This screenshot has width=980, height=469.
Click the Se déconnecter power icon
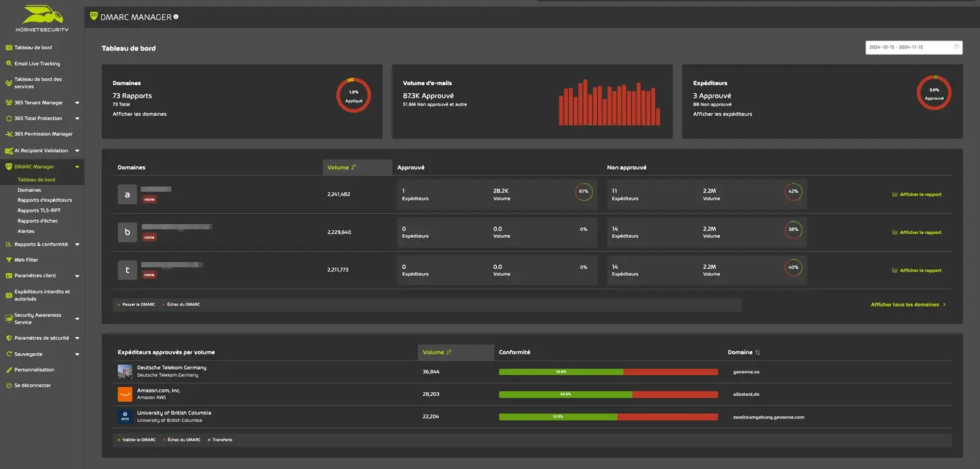[x=9, y=386]
